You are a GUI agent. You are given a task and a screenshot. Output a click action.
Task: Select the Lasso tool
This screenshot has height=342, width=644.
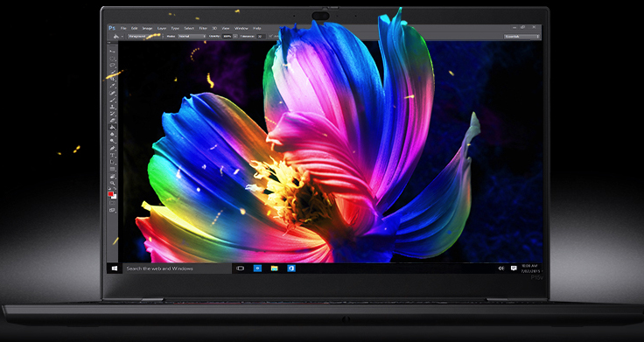click(112, 65)
